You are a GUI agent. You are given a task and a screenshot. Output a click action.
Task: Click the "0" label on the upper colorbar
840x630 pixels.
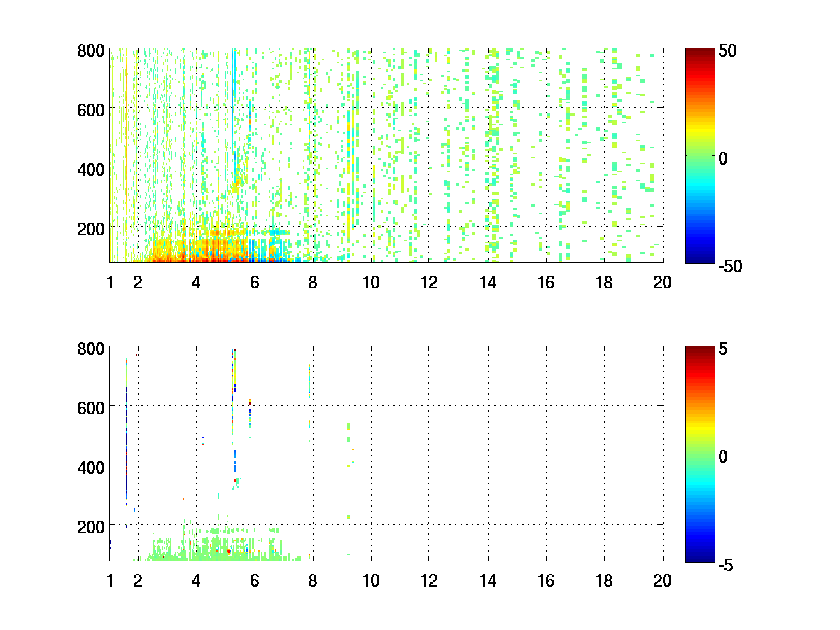click(724, 158)
